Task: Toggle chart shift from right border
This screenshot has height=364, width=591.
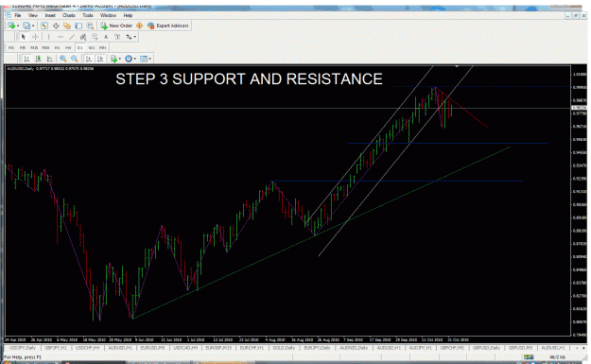Action: click(100, 59)
